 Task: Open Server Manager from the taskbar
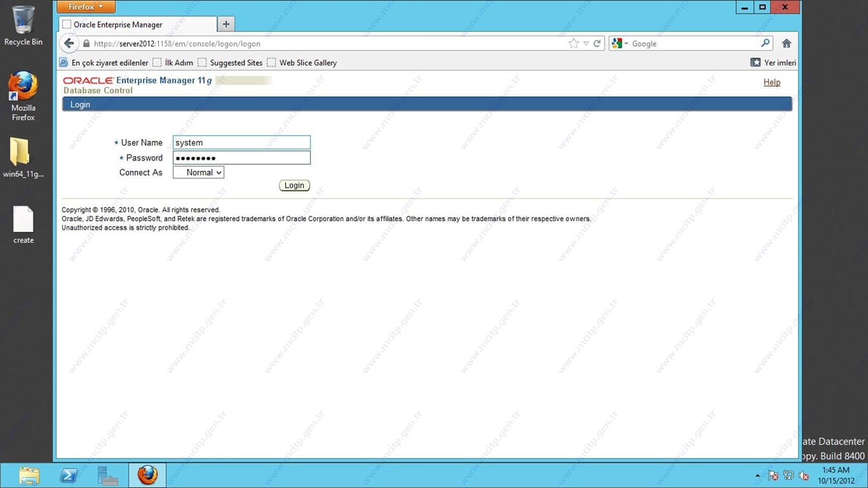point(108,476)
